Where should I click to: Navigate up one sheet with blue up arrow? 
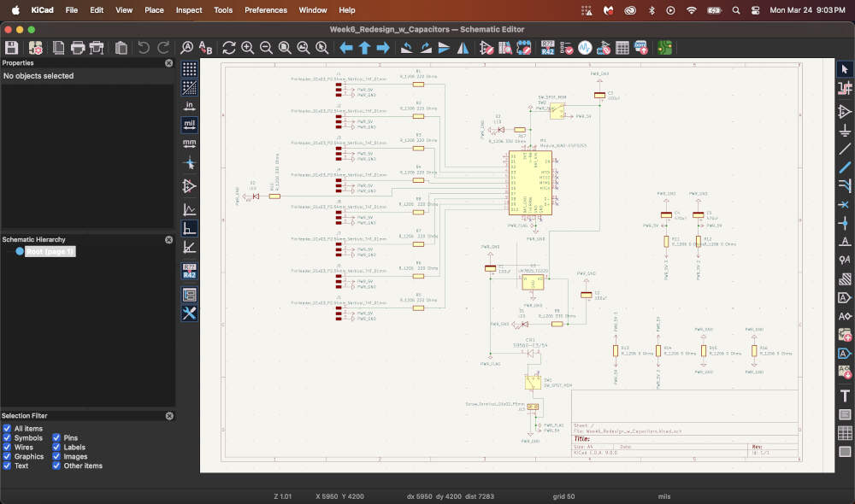pyautogui.click(x=364, y=48)
